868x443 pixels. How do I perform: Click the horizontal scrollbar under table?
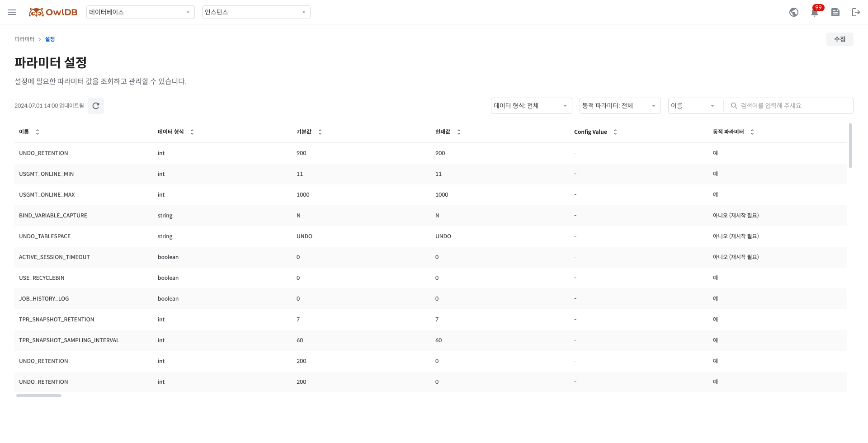click(x=39, y=396)
